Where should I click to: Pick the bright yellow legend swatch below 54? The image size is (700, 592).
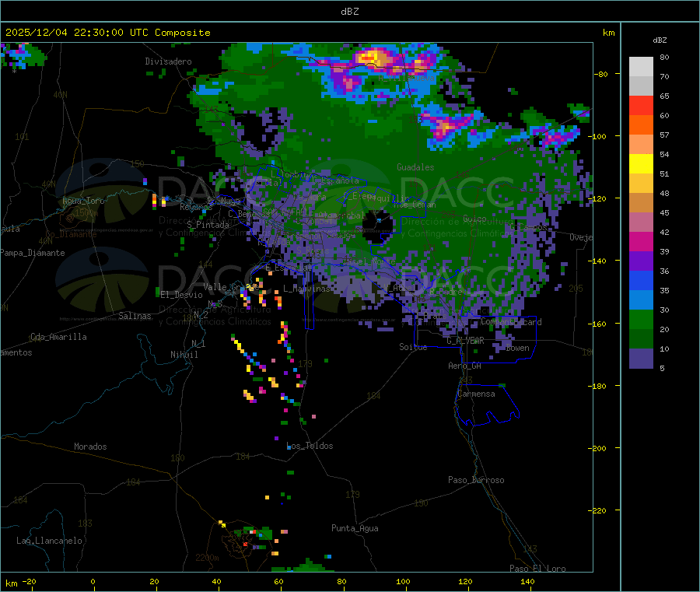[x=641, y=164]
